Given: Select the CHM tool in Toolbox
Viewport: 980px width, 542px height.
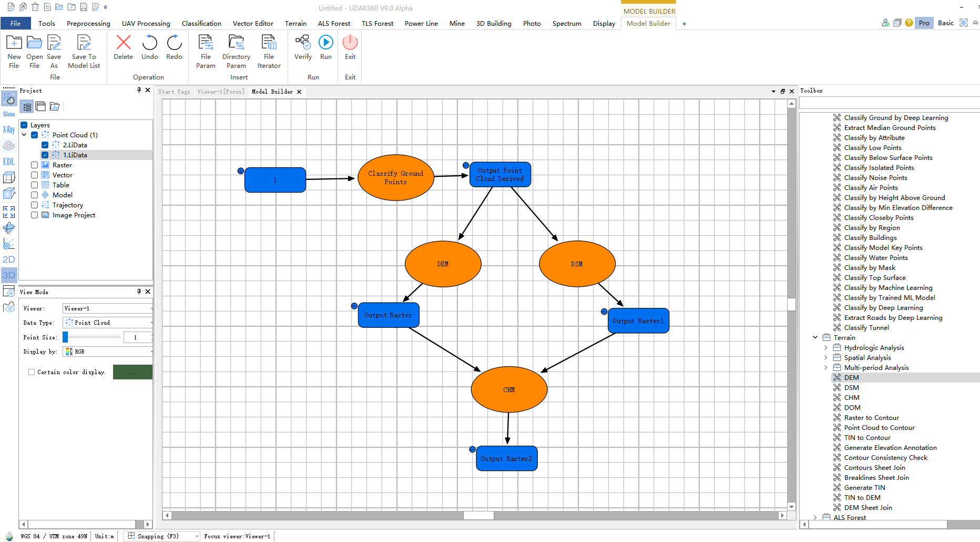Looking at the screenshot, I should pyautogui.click(x=852, y=398).
